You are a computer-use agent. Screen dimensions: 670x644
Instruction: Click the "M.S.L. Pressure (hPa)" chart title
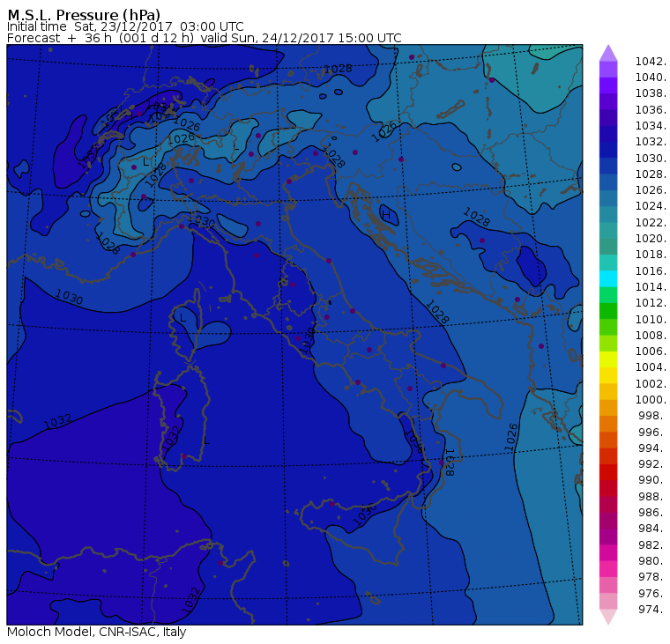84,14
